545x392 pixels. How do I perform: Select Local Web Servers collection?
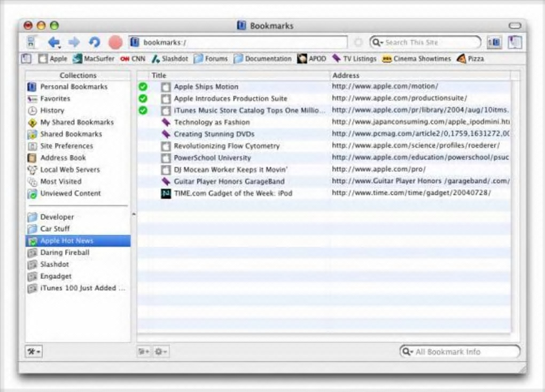click(x=78, y=170)
